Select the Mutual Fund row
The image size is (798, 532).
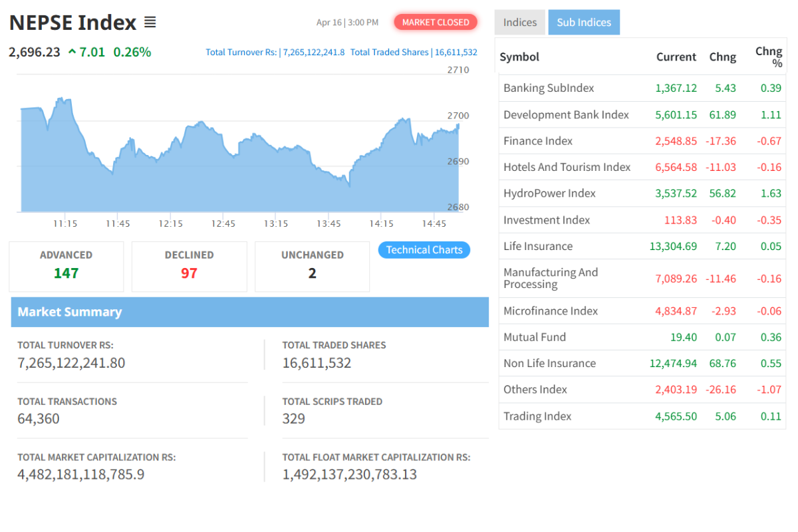pyautogui.click(x=642, y=337)
